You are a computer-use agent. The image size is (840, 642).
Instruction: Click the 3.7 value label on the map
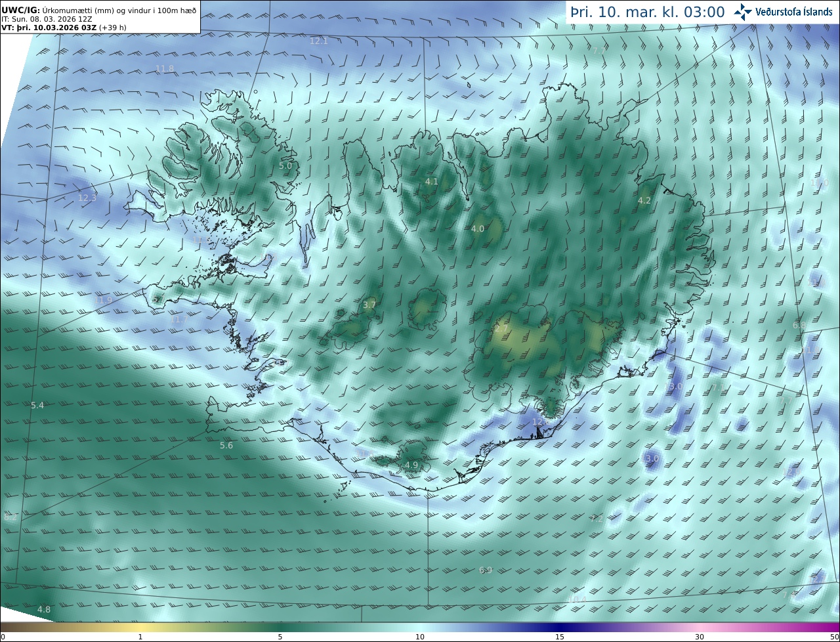369,305
